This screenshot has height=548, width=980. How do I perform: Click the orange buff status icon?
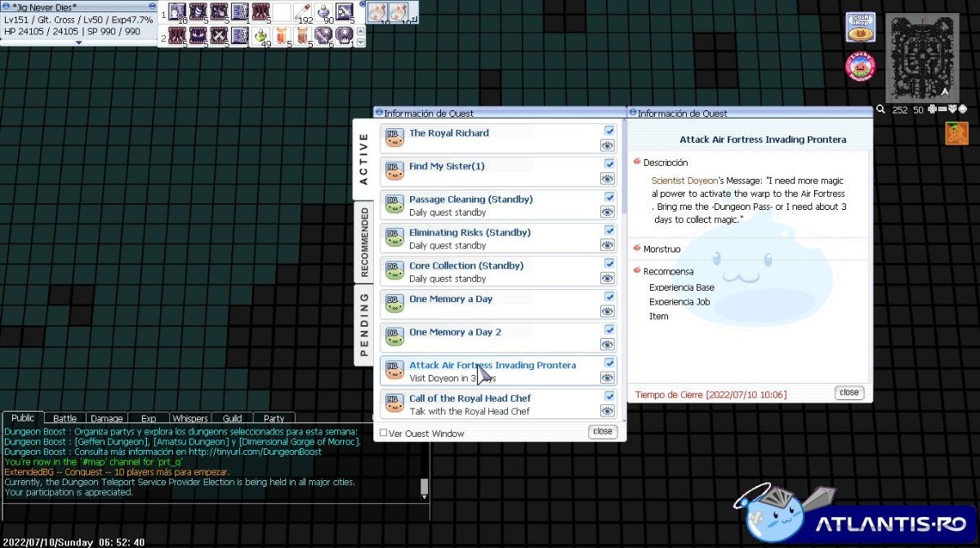[956, 133]
